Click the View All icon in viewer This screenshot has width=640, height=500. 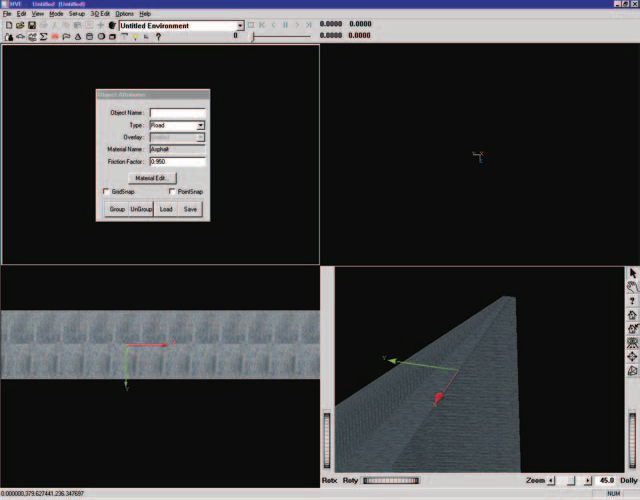click(x=633, y=342)
